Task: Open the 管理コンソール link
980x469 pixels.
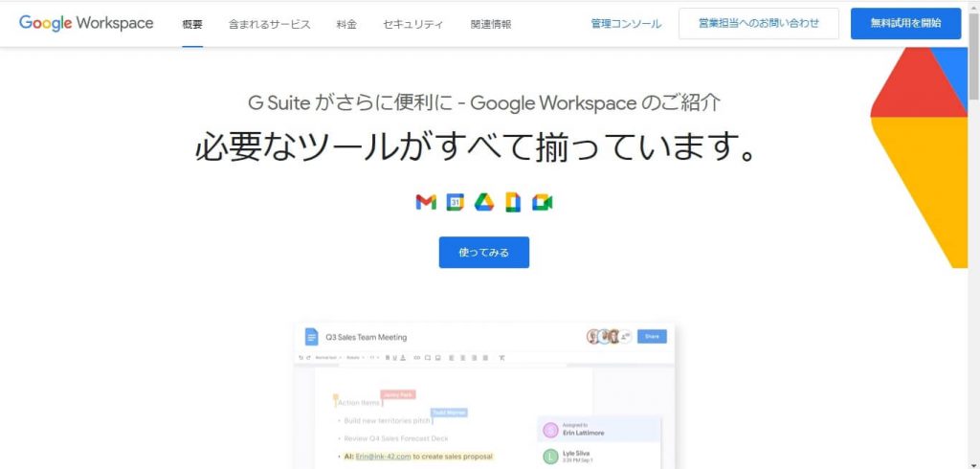Action: pos(626,24)
